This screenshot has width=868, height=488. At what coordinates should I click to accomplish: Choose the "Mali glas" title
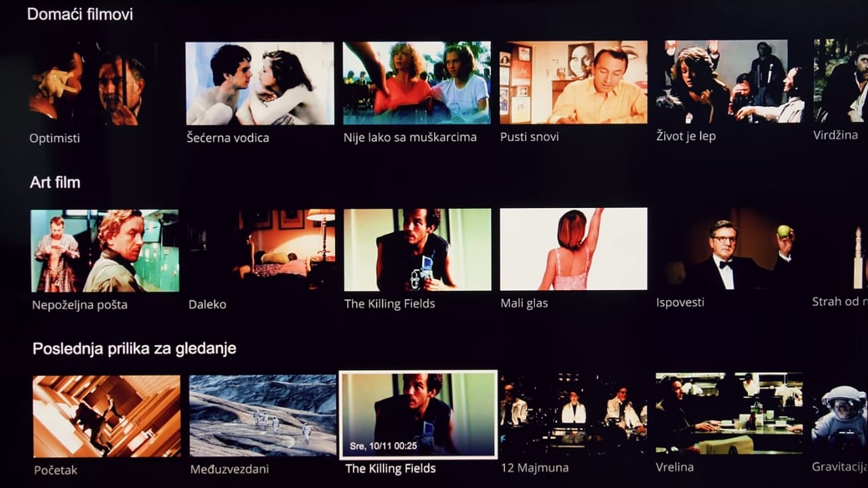[x=524, y=303]
